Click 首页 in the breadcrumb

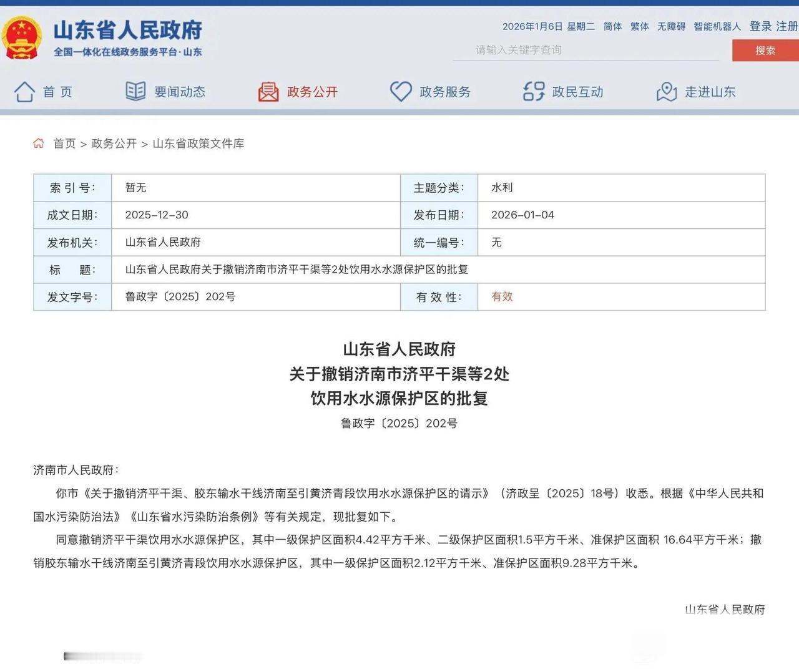click(x=64, y=144)
